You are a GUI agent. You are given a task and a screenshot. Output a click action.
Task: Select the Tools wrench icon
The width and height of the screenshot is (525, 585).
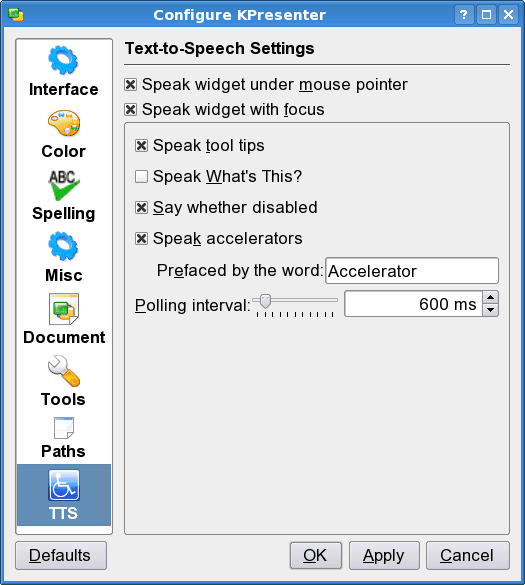(x=64, y=370)
